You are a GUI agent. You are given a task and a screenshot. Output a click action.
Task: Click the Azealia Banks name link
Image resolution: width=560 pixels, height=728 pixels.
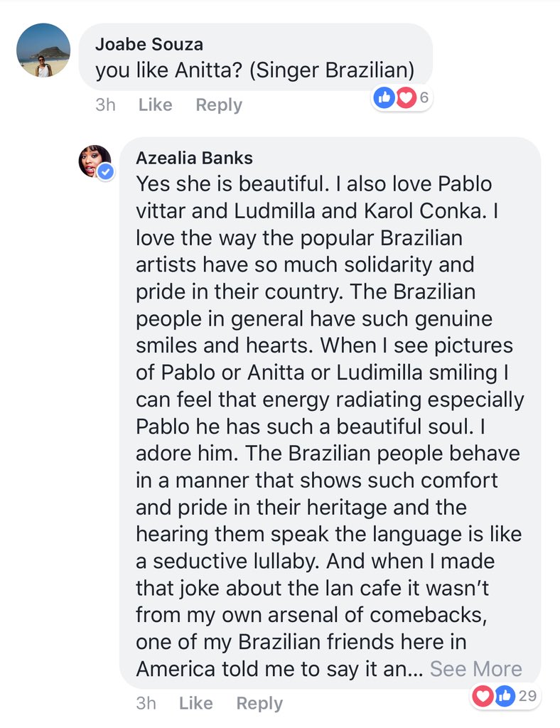(194, 157)
